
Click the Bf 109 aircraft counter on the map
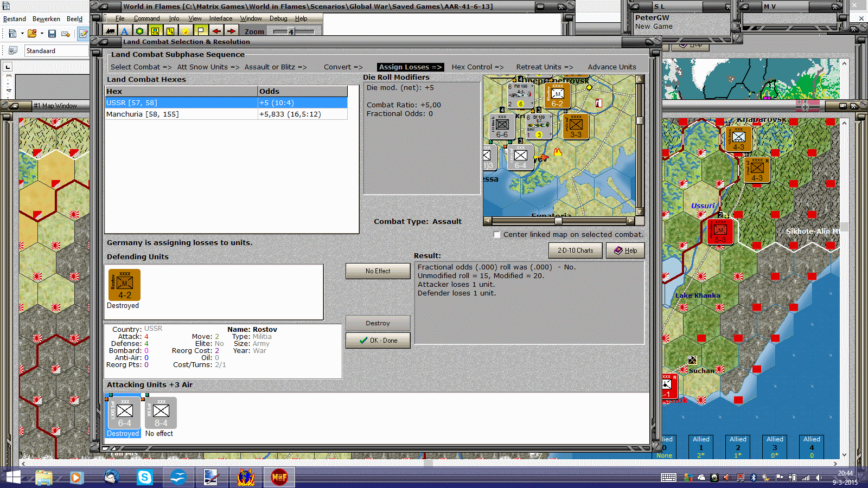[x=539, y=127]
